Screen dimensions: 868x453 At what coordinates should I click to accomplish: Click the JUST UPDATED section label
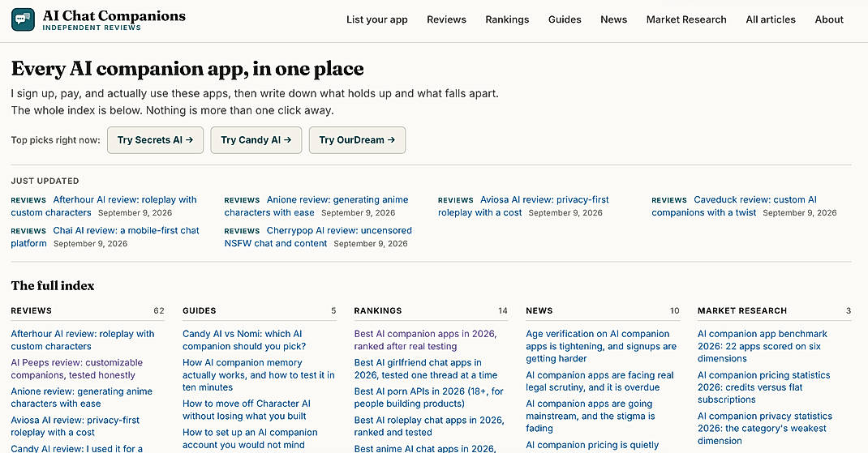tap(45, 181)
